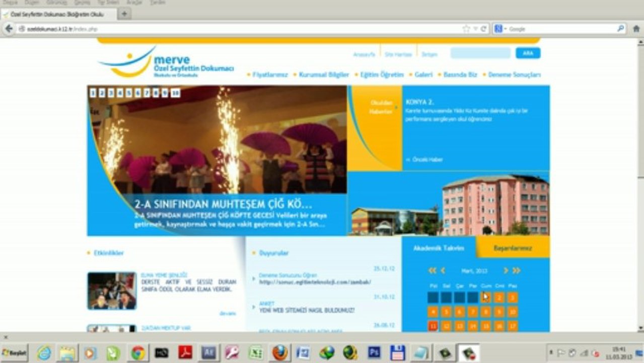Open the Fiyatlarımız menu

tap(270, 75)
